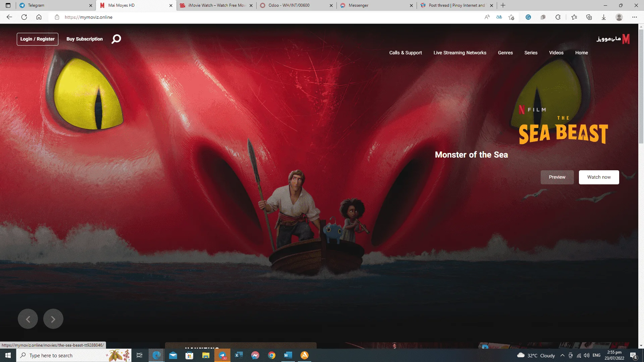Image resolution: width=644 pixels, height=362 pixels.
Task: Open Live Streaming Networks menu item
Action: pos(460,53)
